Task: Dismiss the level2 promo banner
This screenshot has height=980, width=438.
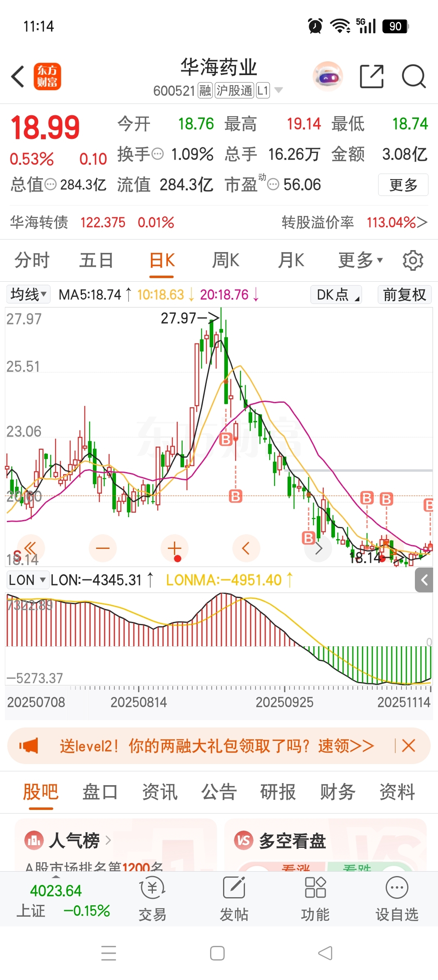Action: pos(408,746)
